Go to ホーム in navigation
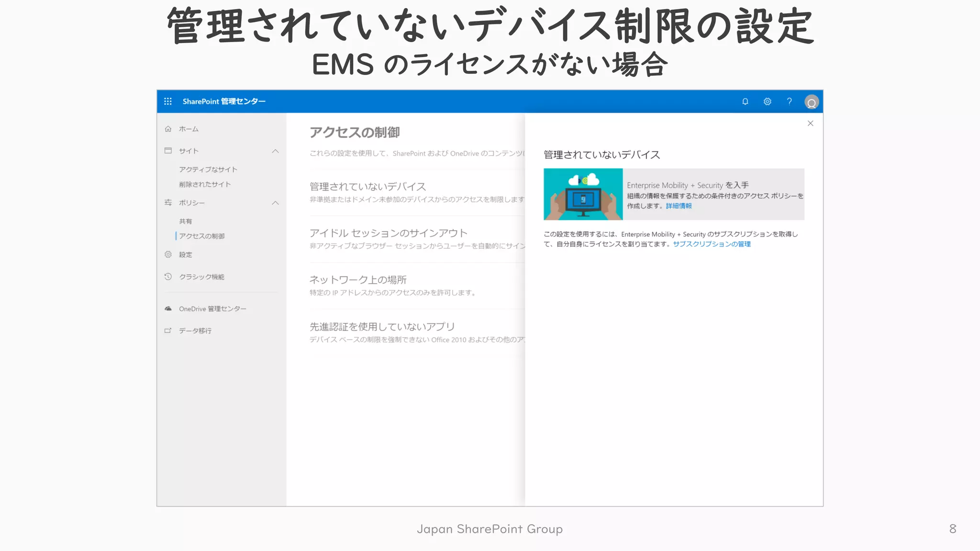The height and width of the screenshot is (551, 980). [189, 129]
